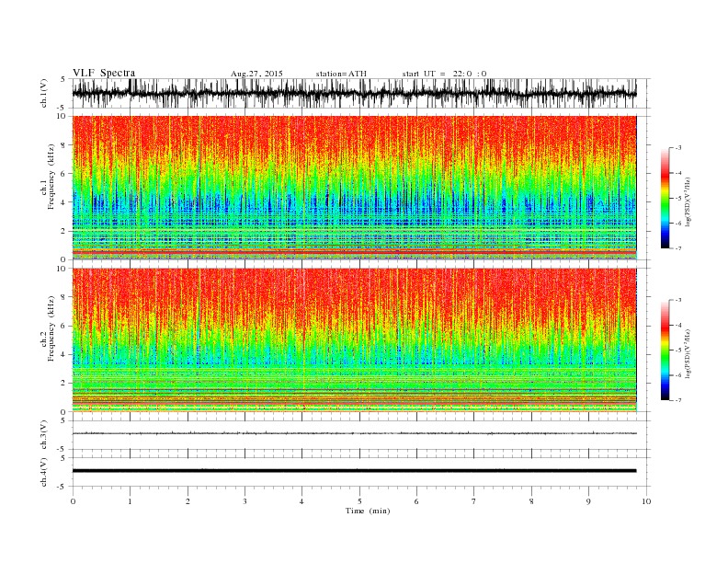Viewport: 728px width, 563px height.
Task: Click the '-5' voltage tick on ch.4(V) axis
Action: click(63, 487)
